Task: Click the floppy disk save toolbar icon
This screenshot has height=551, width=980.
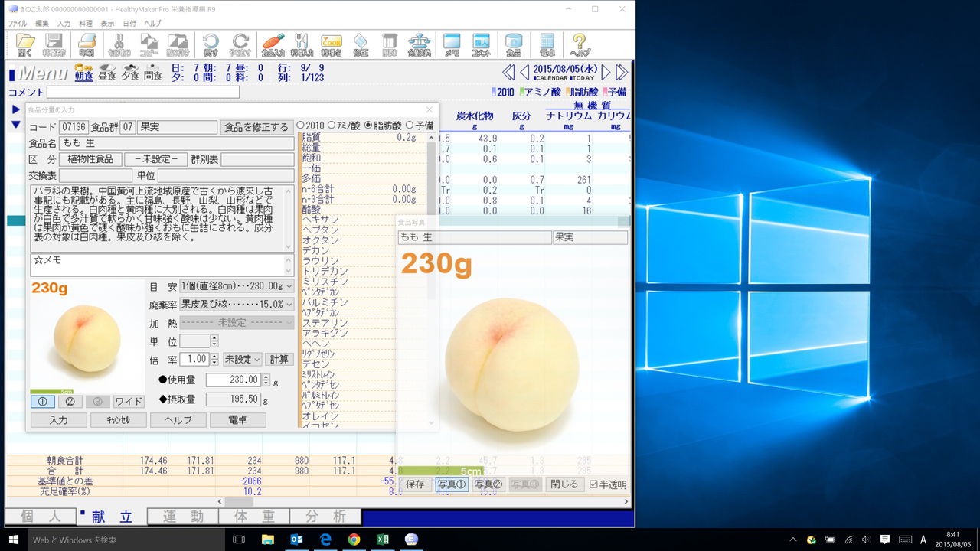Action: pos(54,45)
